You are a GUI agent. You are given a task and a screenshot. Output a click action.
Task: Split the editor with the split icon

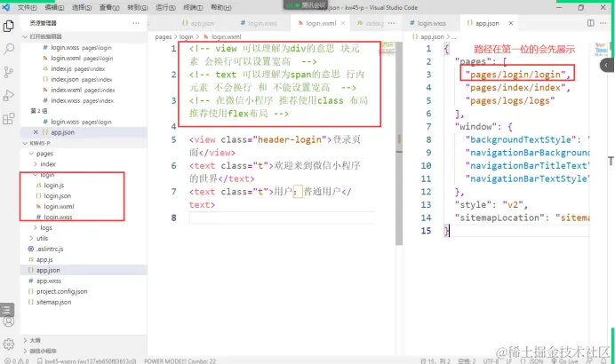point(590,23)
